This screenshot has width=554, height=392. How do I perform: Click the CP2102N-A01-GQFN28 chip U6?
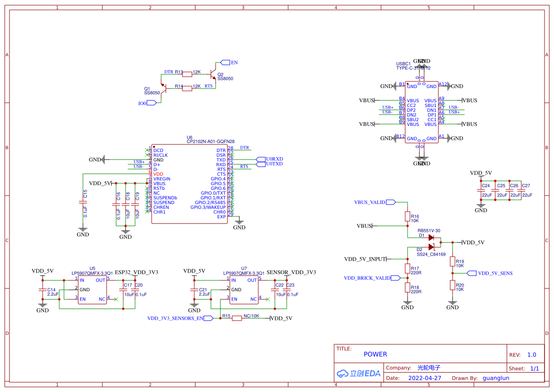pos(190,185)
